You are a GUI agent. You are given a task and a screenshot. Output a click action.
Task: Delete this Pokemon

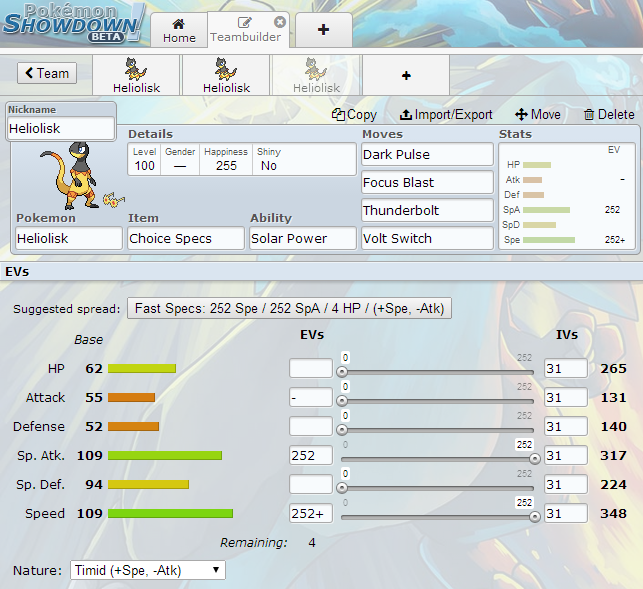[x=609, y=114]
